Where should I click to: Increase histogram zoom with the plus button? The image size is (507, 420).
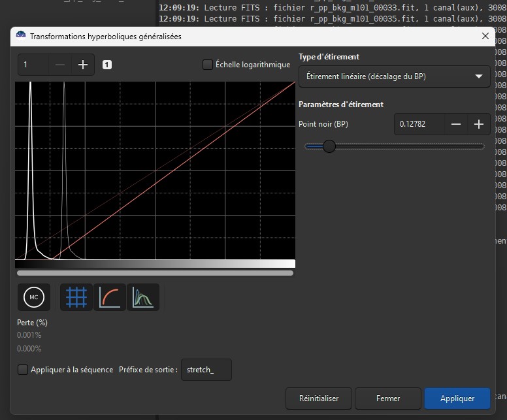coord(83,65)
